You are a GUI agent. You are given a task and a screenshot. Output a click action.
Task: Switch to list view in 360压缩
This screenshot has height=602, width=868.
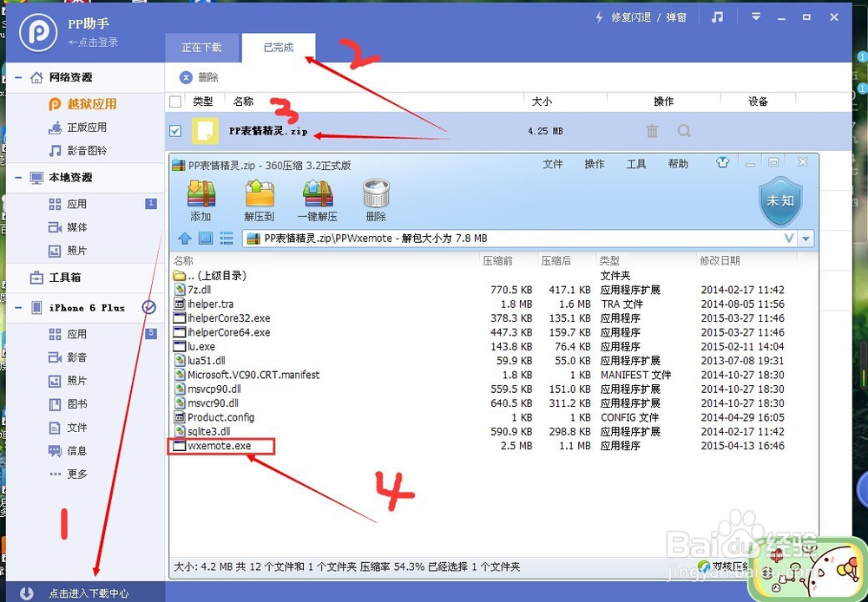pyautogui.click(x=227, y=239)
